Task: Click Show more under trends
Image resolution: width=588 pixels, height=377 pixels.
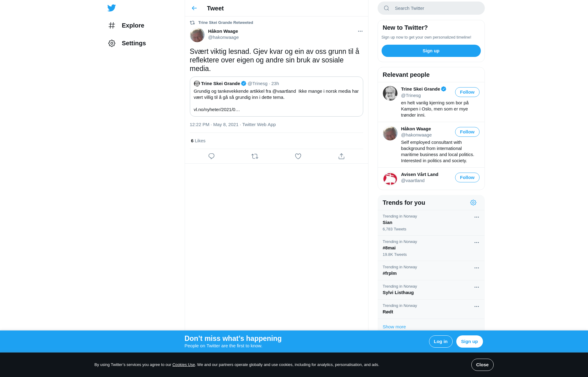Action: point(394,327)
